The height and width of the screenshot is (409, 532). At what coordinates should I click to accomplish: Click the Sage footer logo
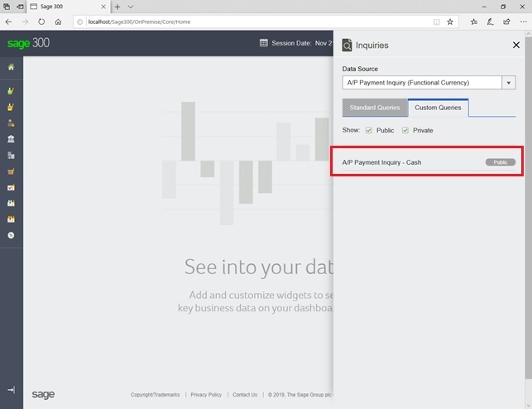pyautogui.click(x=43, y=394)
